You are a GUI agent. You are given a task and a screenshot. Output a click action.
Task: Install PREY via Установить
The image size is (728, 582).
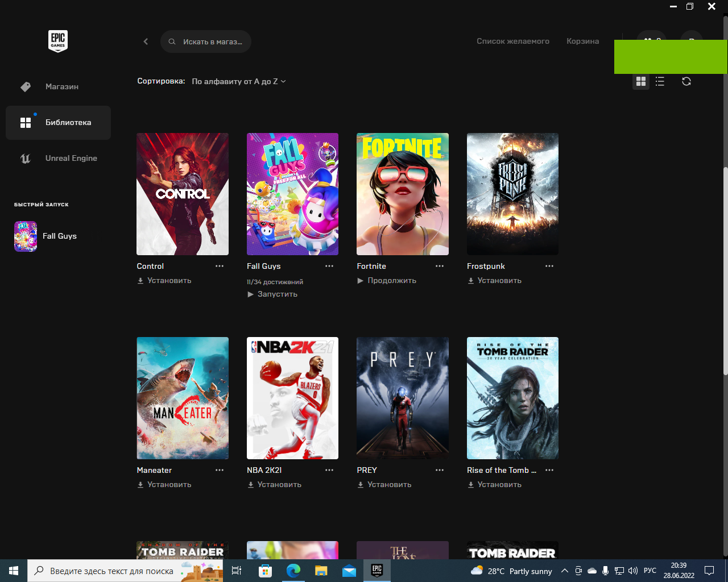tap(384, 485)
